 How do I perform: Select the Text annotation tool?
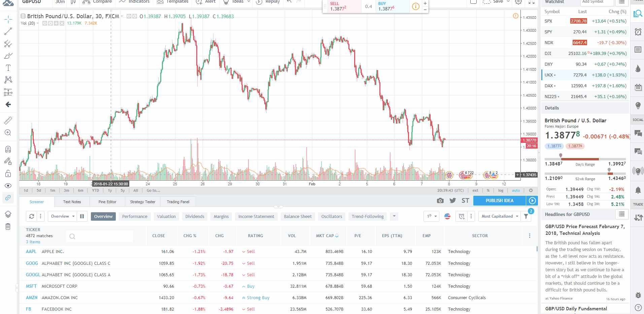click(x=8, y=68)
